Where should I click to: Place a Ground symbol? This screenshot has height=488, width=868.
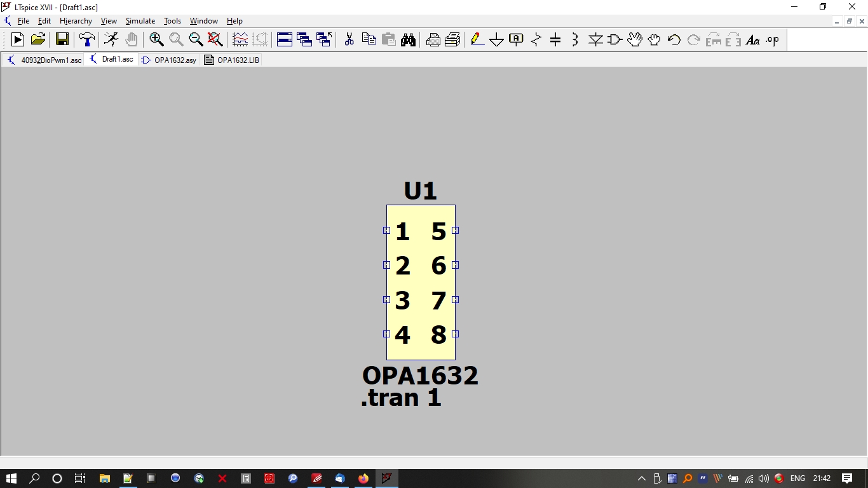497,40
